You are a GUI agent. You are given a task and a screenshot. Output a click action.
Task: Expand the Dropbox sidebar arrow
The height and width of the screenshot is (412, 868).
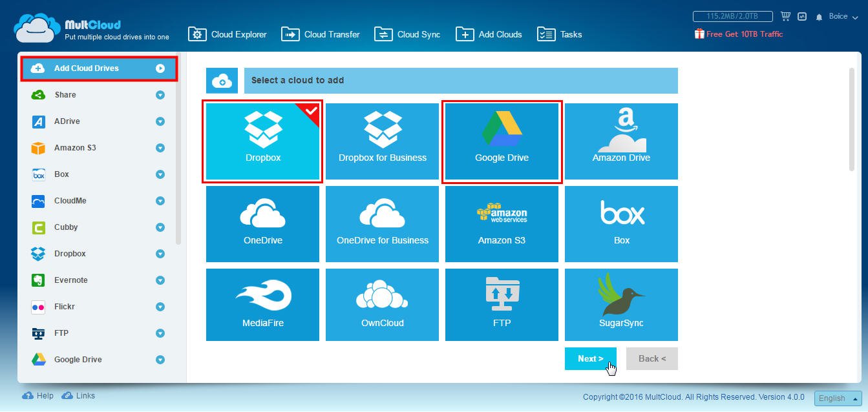pyautogui.click(x=160, y=254)
